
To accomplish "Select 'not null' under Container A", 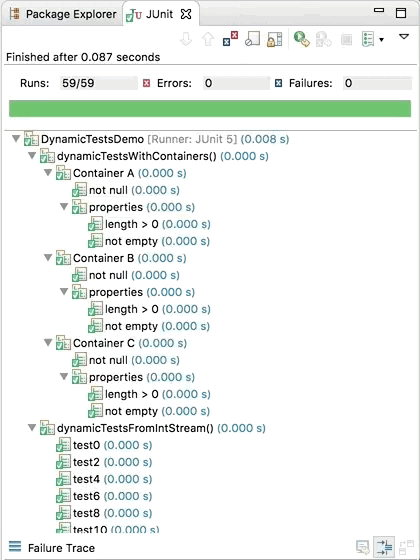I will [126, 190].
